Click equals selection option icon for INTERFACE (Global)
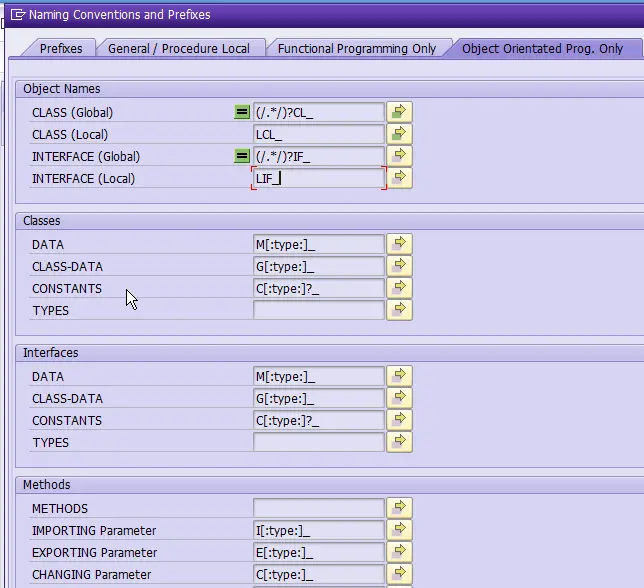The image size is (644, 588). tap(242, 156)
